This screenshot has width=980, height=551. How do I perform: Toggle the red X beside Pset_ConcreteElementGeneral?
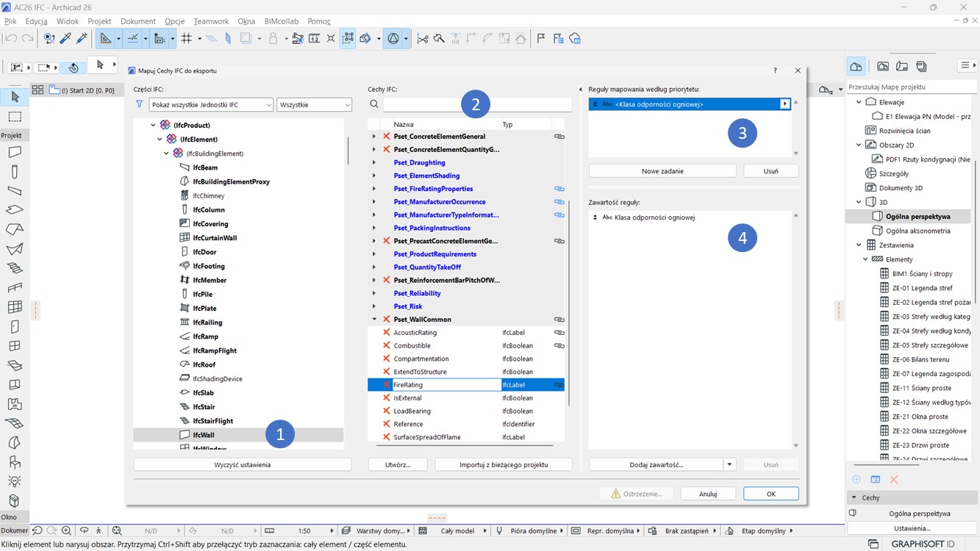(x=386, y=137)
